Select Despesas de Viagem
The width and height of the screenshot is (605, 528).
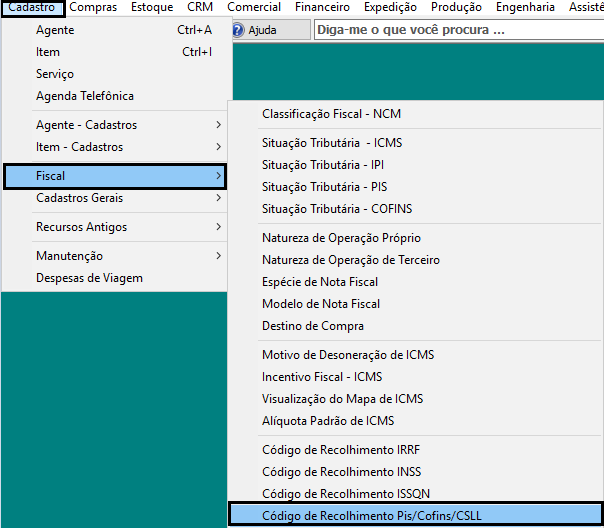point(115,278)
